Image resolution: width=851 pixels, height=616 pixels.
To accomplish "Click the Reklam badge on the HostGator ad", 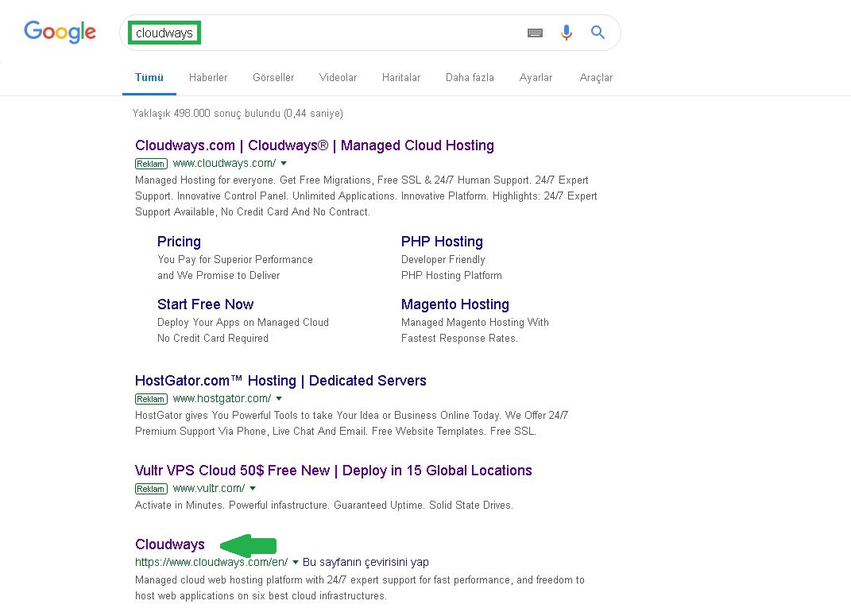I will [151, 399].
